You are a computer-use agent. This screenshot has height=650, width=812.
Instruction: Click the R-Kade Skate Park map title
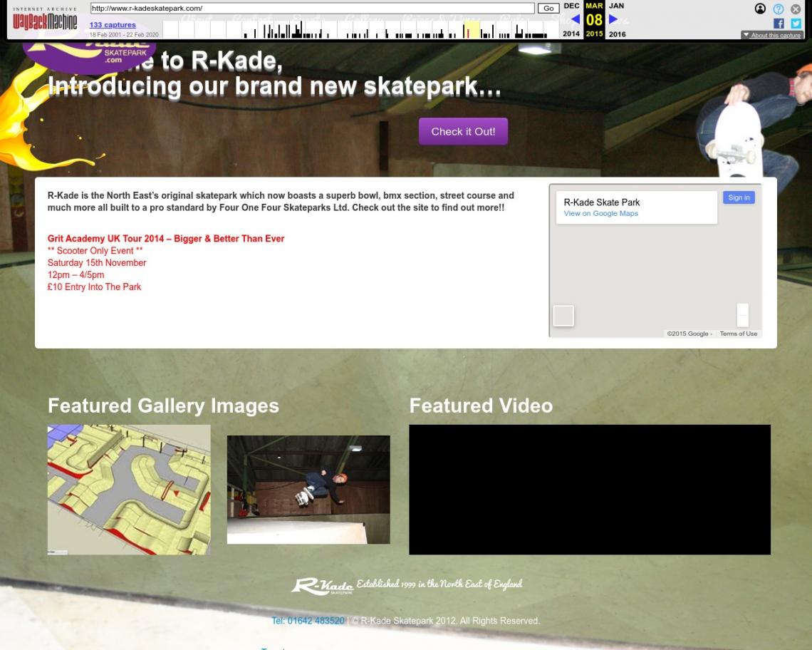click(x=602, y=202)
